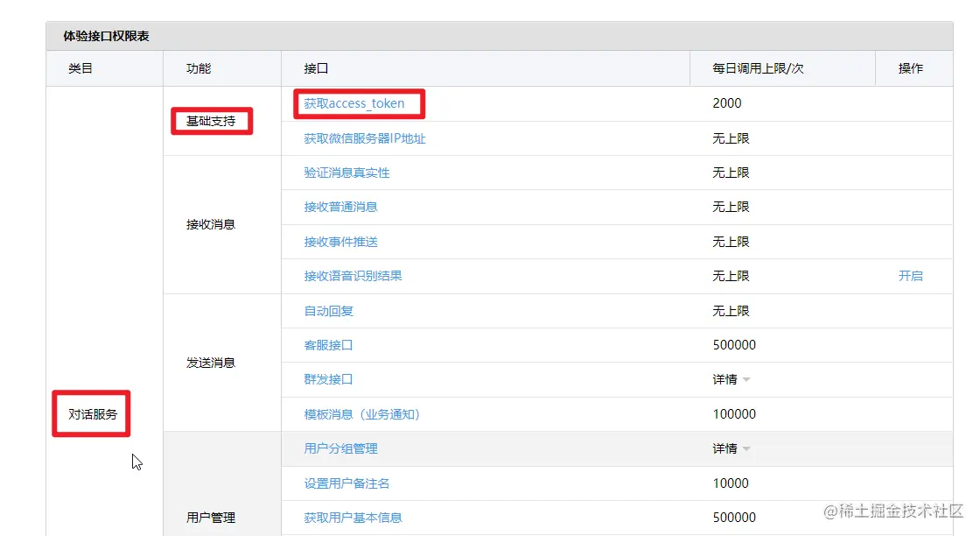Click the 接口 column header
The width and height of the screenshot is (980, 536).
point(316,68)
